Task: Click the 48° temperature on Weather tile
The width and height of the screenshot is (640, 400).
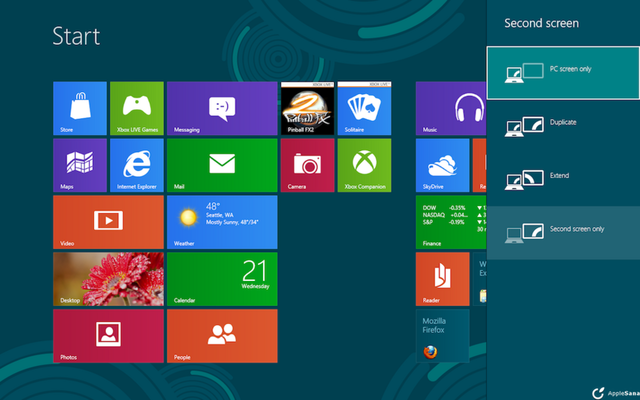Action: [x=213, y=206]
